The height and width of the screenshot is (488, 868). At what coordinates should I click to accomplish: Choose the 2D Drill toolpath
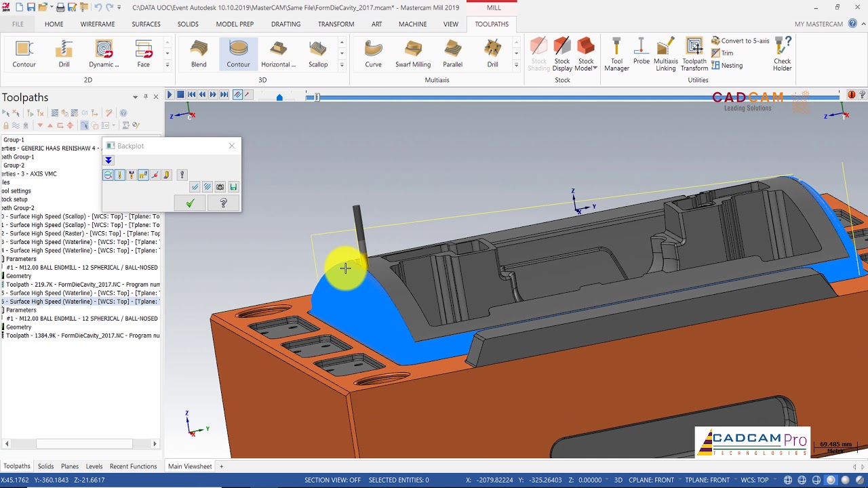tap(64, 54)
